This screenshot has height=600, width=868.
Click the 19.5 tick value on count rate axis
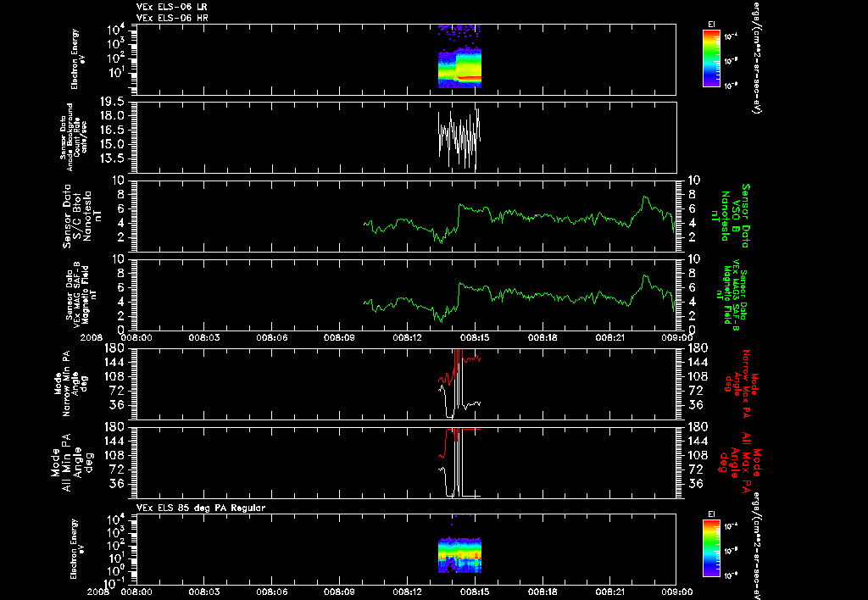(x=111, y=102)
